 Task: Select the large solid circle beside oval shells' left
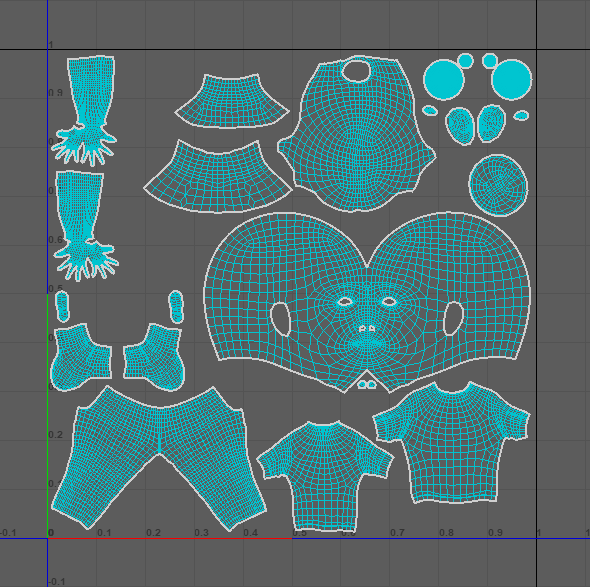pos(444,80)
